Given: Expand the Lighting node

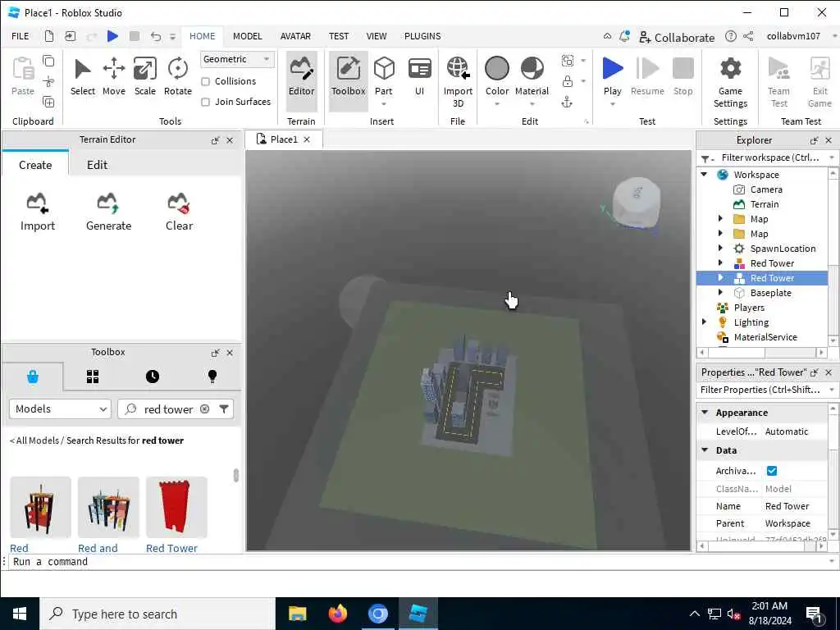Looking at the screenshot, I should [705, 322].
